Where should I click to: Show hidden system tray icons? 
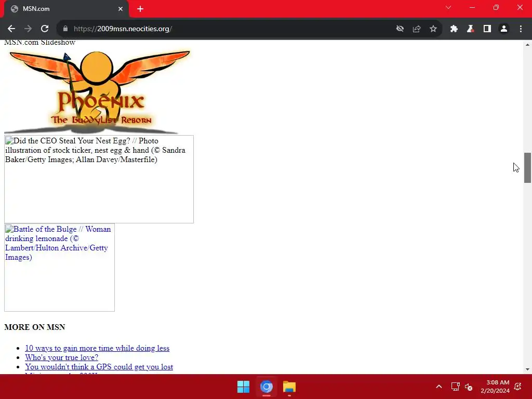pos(438,387)
